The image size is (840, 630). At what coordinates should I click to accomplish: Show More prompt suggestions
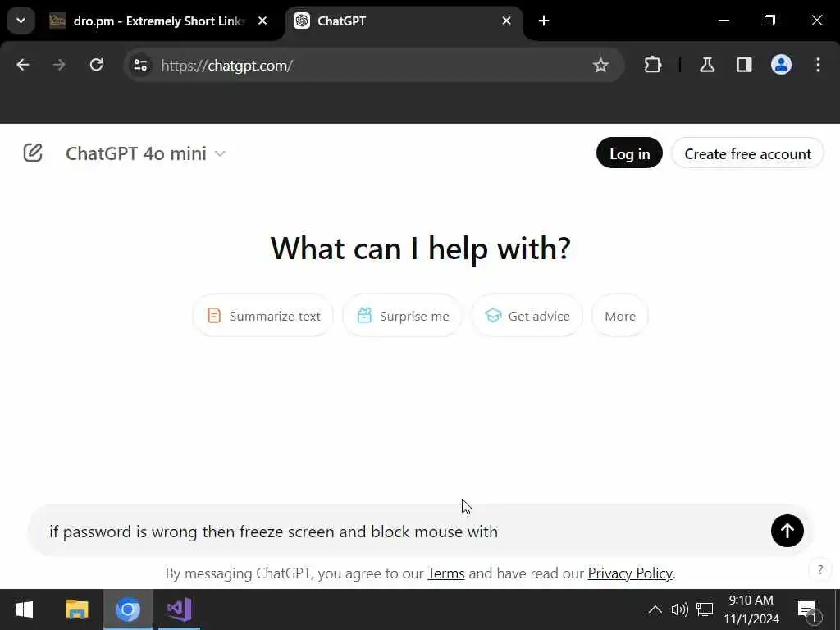(620, 316)
